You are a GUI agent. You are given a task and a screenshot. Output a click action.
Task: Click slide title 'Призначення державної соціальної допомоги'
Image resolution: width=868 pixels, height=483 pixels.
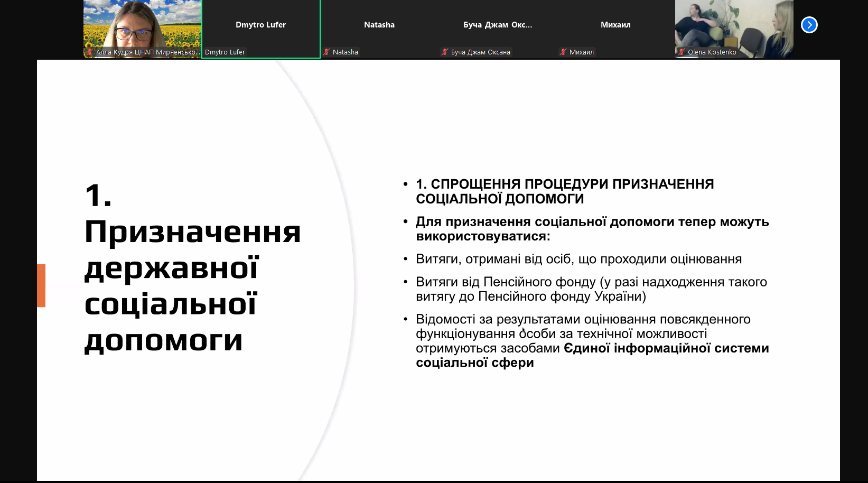point(192,285)
